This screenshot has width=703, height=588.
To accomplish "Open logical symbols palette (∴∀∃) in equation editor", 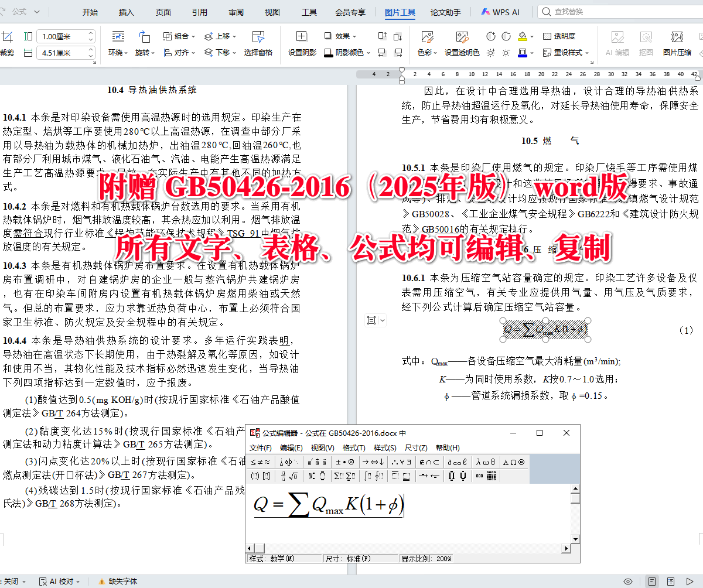I will tap(402, 462).
